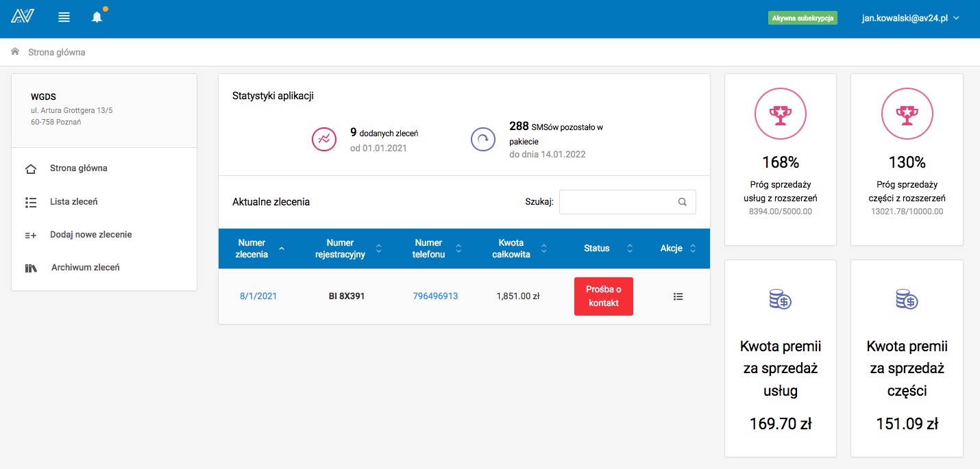Click the SMS package refresh icon
The height and width of the screenshot is (469, 980).
(x=482, y=139)
